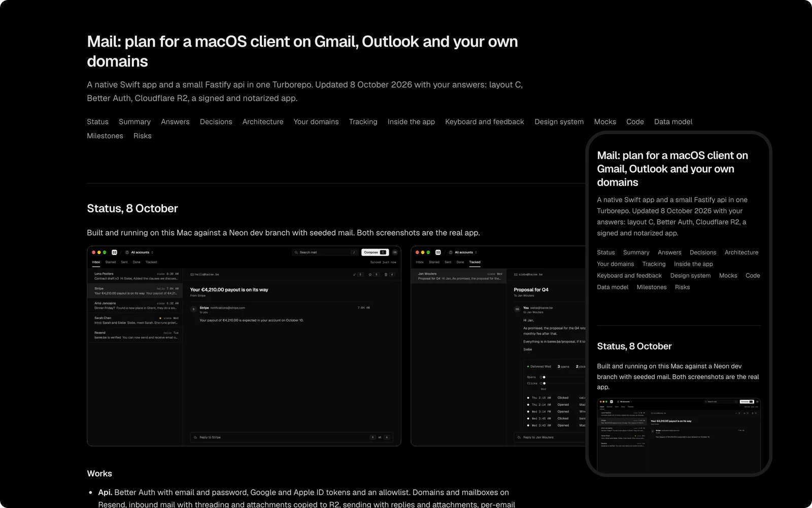This screenshot has width=812, height=508.
Task: Click the reply icon beside Reply to Jan Wouters
Action: click(519, 437)
